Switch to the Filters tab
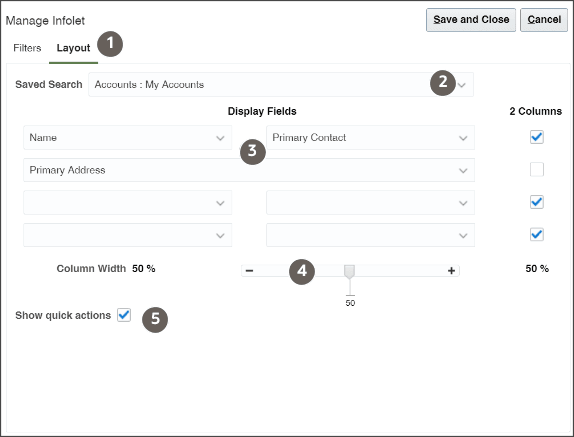 (x=27, y=48)
